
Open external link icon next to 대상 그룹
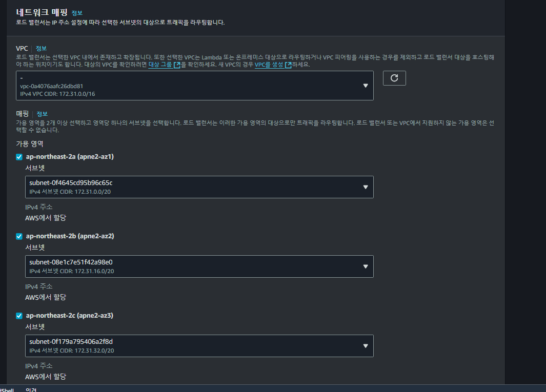pyautogui.click(x=177, y=65)
